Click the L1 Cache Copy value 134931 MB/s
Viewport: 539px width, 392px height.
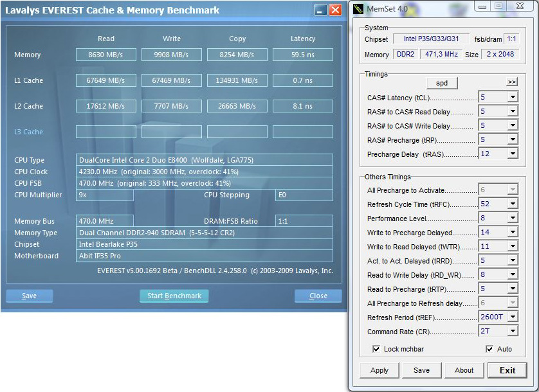[x=237, y=80]
